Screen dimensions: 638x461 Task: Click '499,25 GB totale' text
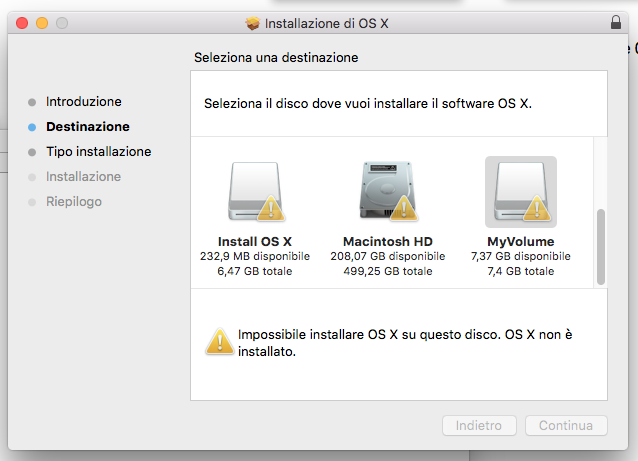tap(388, 271)
